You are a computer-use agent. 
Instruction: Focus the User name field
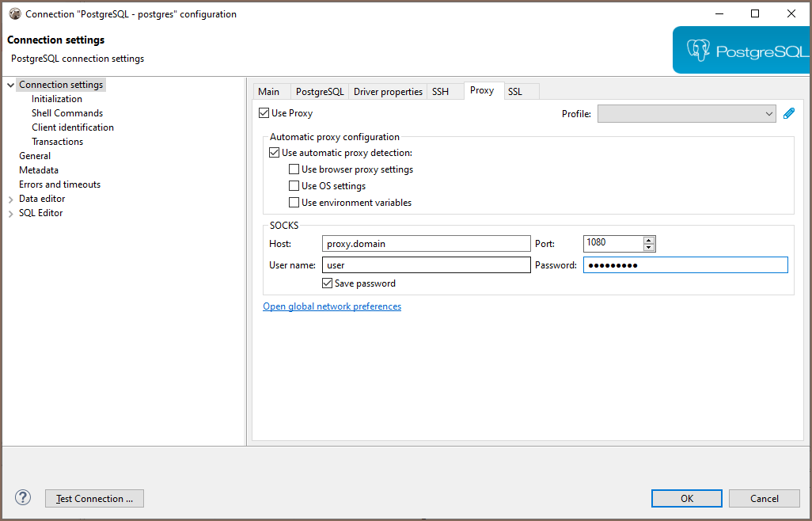coord(427,265)
